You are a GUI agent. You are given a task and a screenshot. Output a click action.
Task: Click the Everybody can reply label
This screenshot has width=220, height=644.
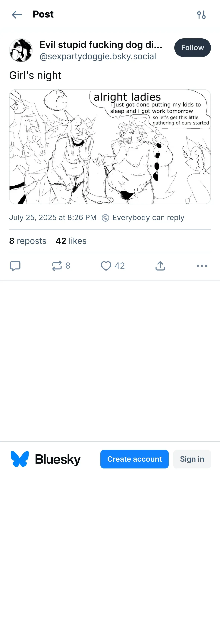pyautogui.click(x=148, y=217)
